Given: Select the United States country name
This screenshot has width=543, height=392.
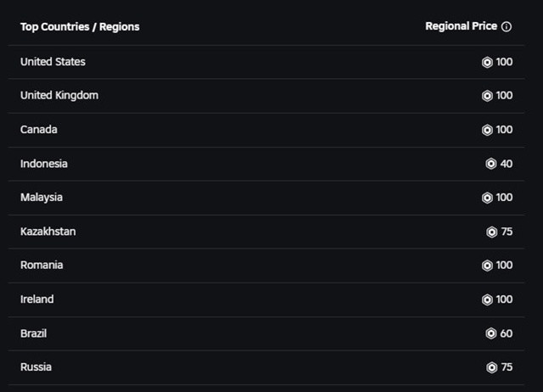Looking at the screenshot, I should (53, 62).
